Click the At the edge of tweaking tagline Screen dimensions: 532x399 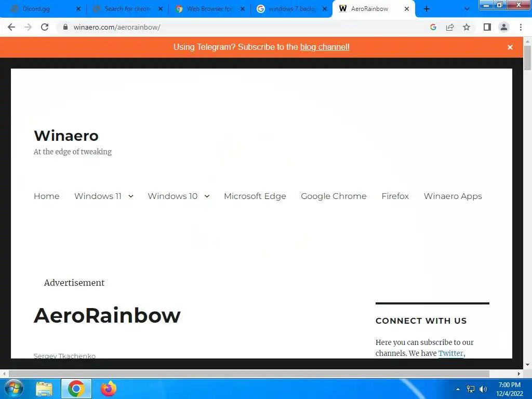73,152
